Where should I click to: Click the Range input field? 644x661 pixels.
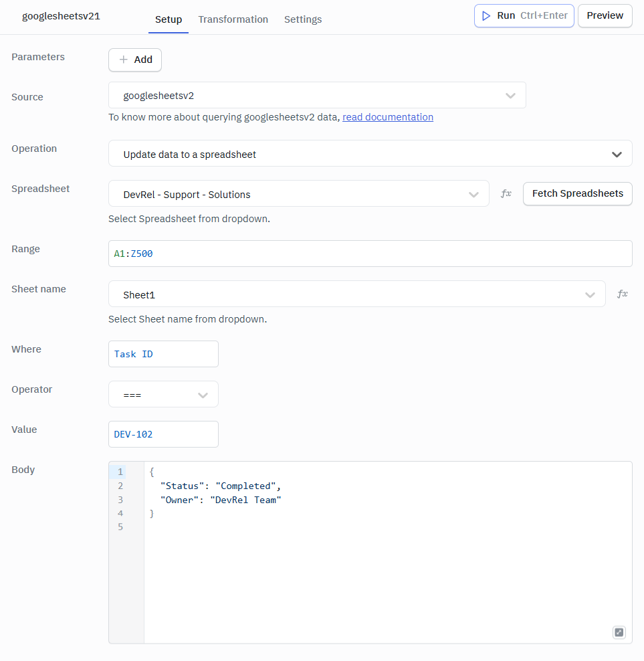pos(370,254)
